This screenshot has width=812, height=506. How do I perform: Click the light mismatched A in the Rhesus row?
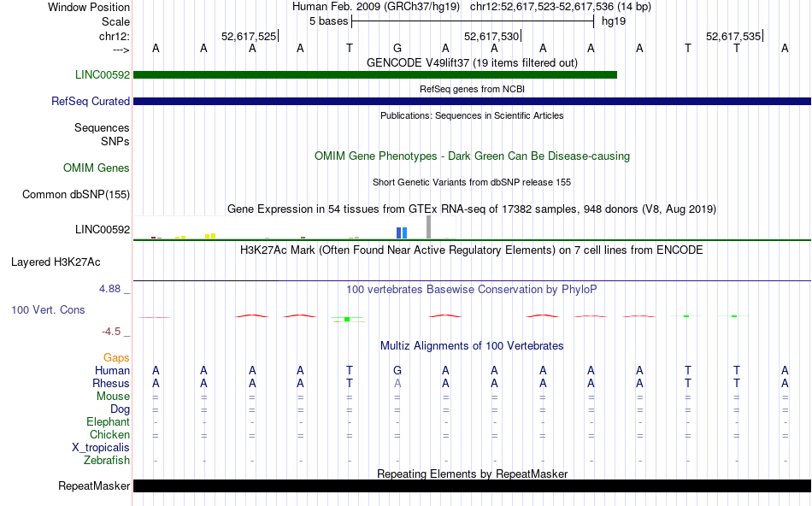(397, 384)
